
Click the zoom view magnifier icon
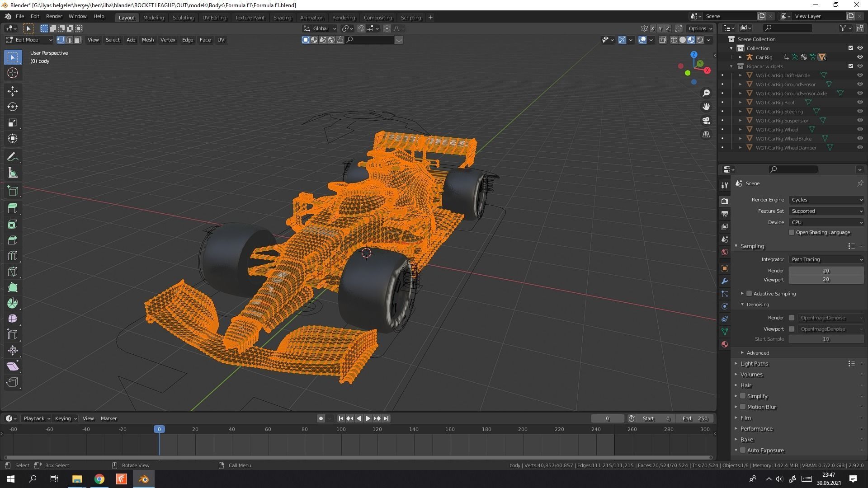coord(706,93)
